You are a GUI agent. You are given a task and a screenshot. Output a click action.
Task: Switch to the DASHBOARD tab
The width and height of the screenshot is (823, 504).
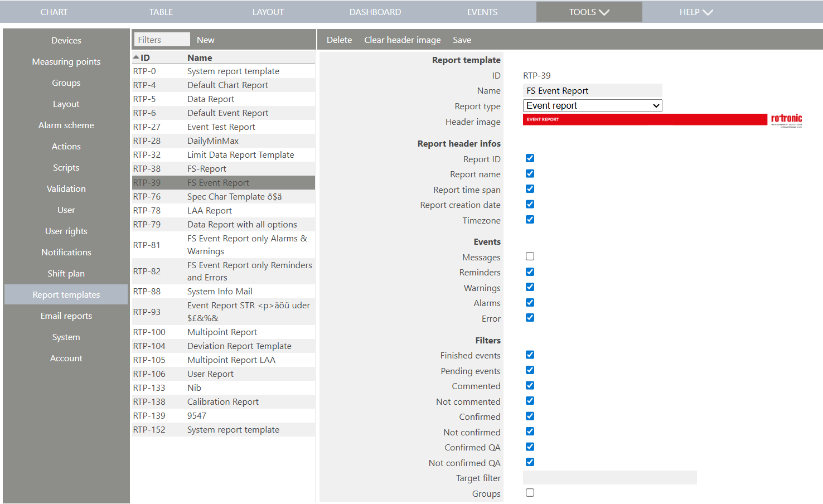point(375,11)
